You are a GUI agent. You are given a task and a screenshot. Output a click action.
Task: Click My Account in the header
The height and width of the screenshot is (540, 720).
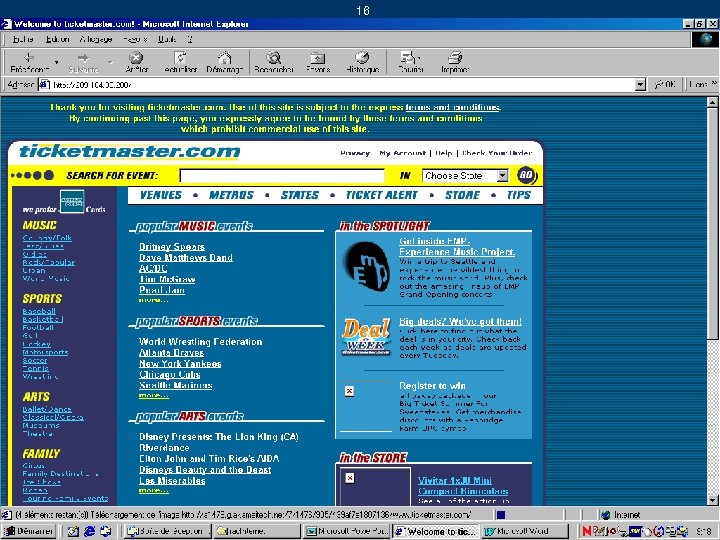(x=402, y=153)
